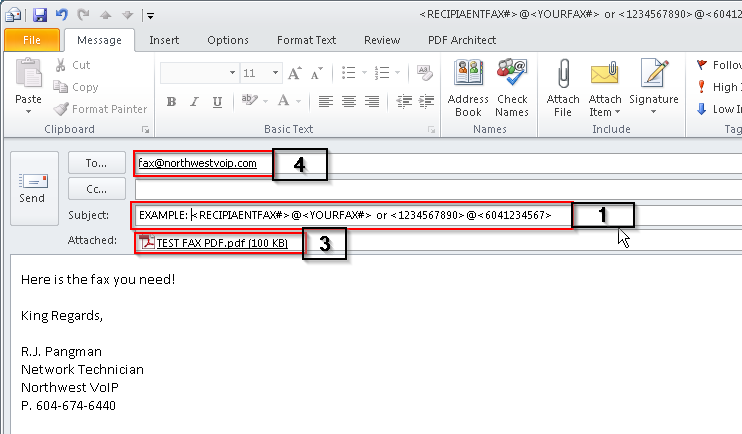
Task: Click Check Names
Action: click(x=512, y=89)
